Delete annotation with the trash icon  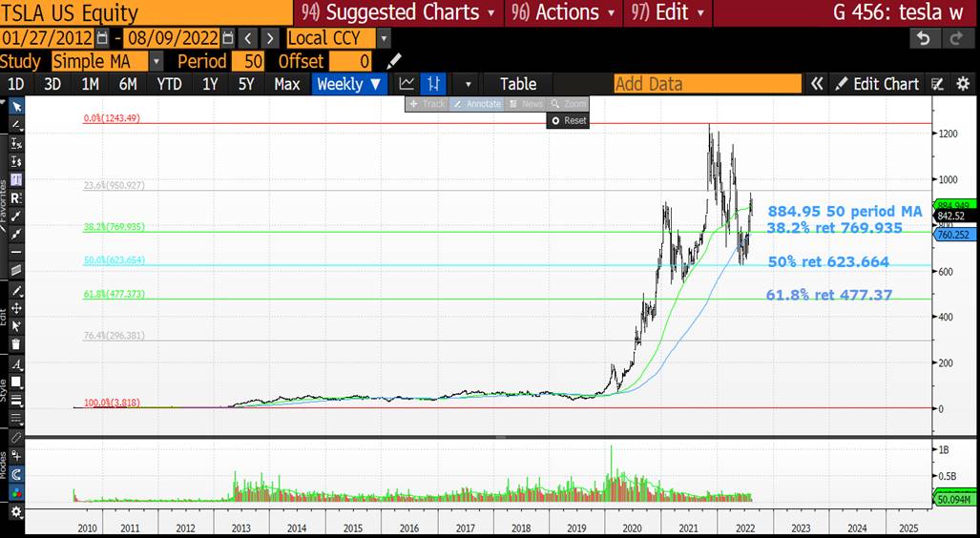coord(16,344)
